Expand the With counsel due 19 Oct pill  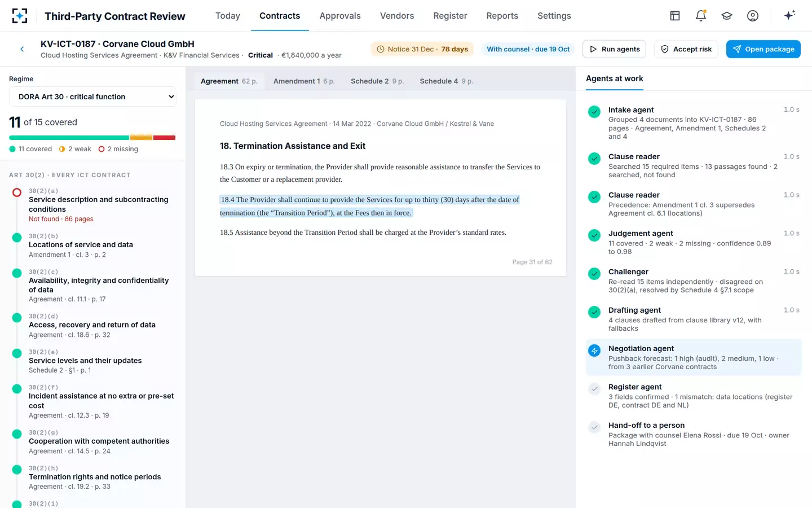coord(528,49)
